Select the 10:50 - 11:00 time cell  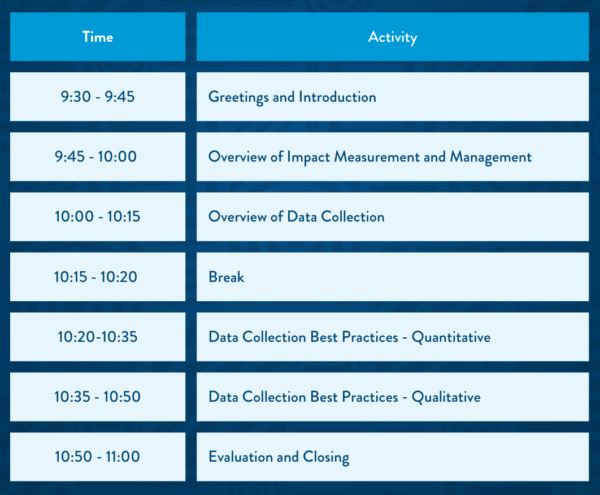pos(98,457)
